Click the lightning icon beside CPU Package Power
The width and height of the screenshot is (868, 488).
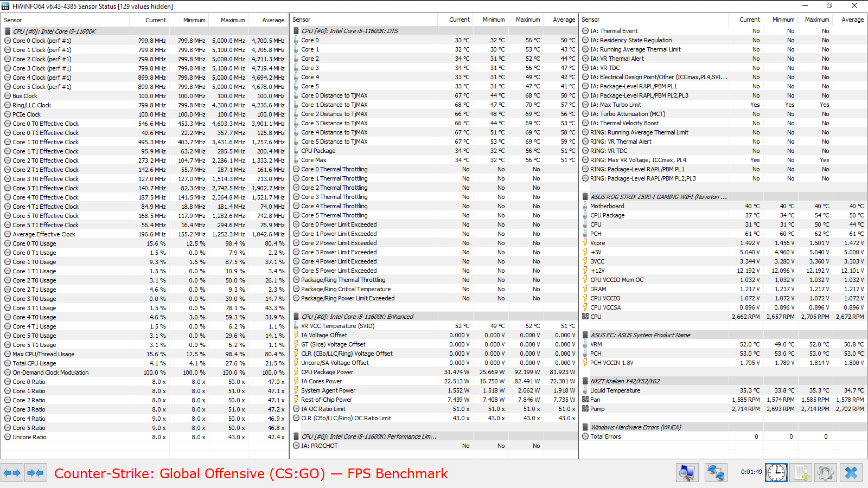pos(296,372)
